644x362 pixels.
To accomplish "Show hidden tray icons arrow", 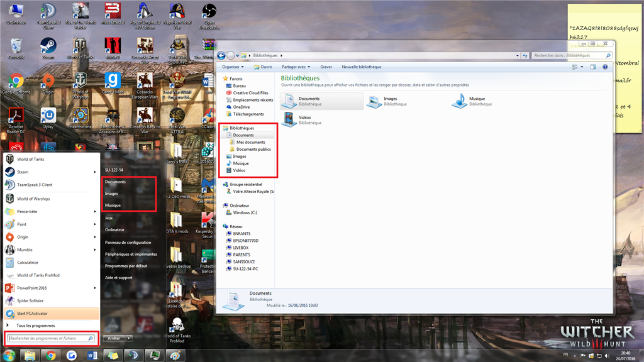I will click(575, 356).
